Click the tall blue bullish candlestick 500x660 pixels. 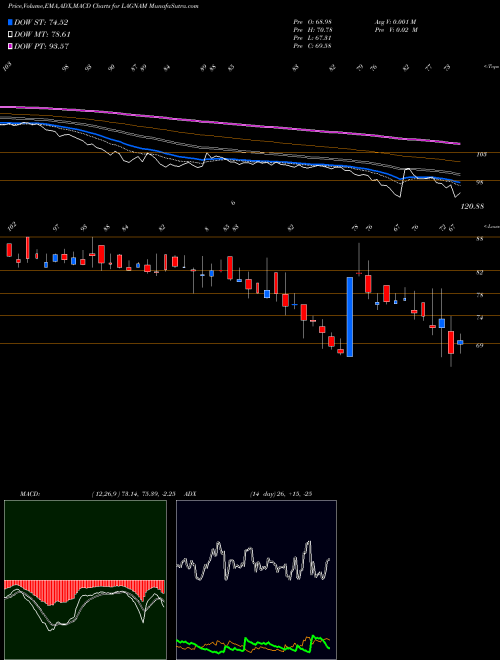point(349,317)
